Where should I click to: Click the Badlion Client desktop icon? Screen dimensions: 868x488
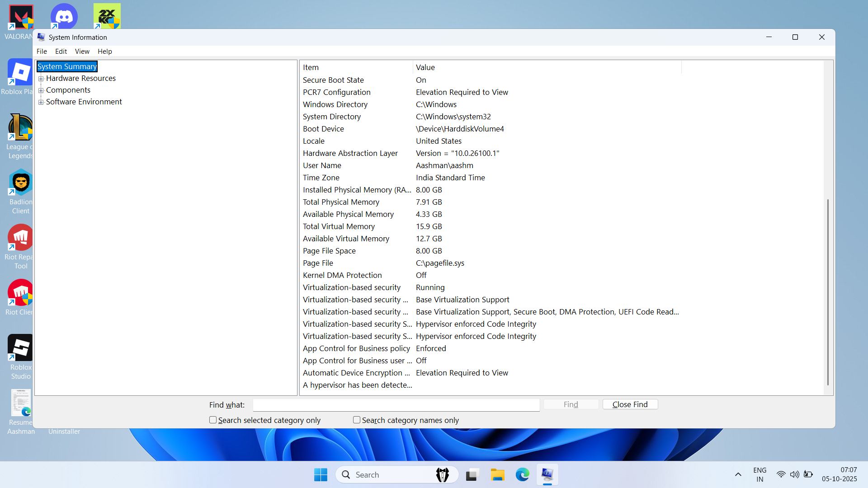click(x=21, y=183)
